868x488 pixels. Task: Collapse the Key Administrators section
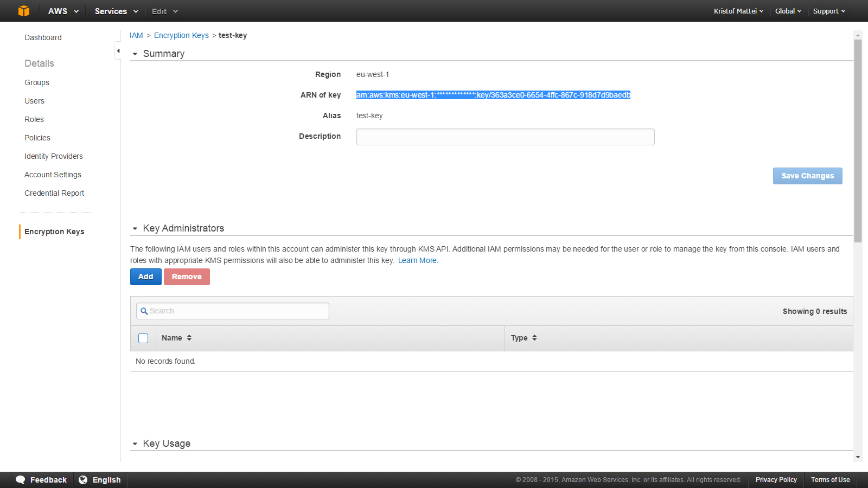pos(135,229)
